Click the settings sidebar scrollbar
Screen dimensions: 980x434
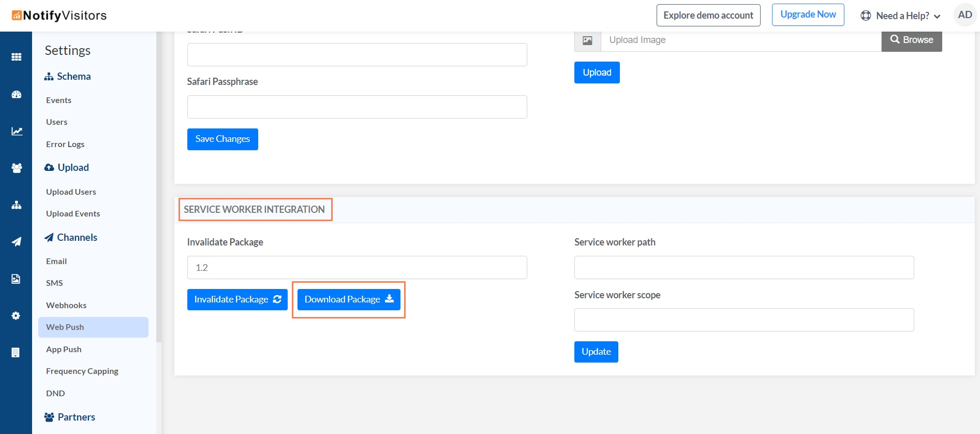tap(159, 186)
